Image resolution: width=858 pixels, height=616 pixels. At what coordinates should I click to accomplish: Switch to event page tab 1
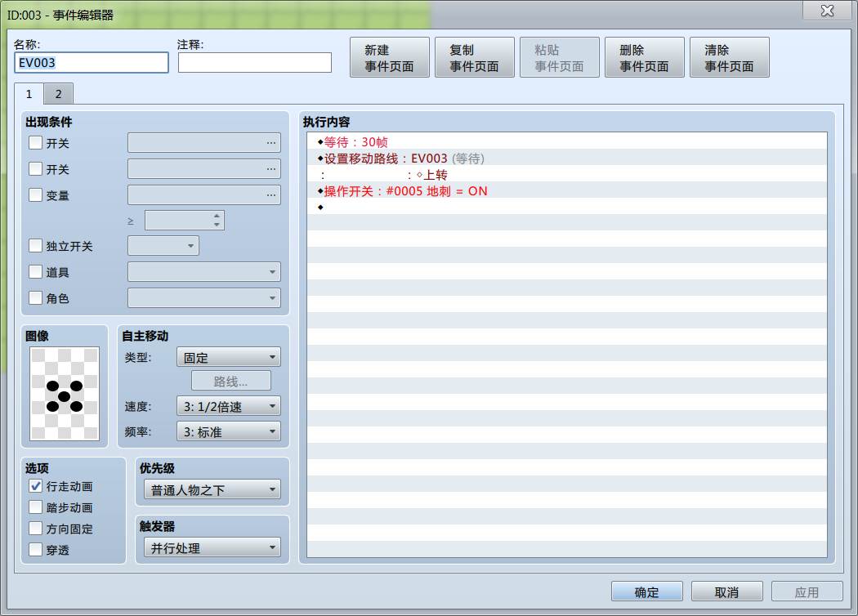click(x=29, y=94)
